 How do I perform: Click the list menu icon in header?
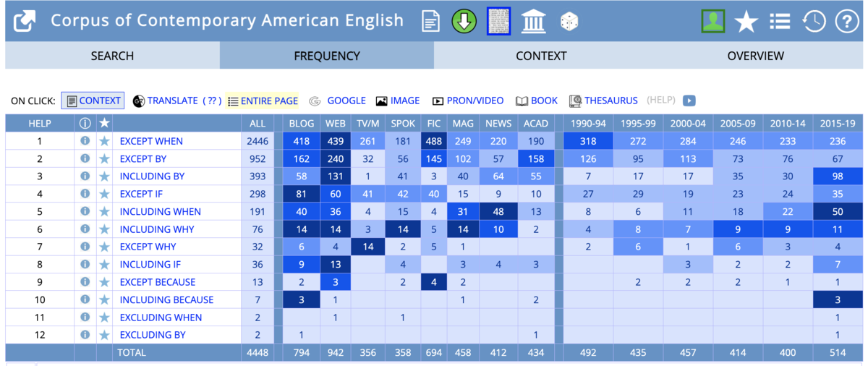780,21
